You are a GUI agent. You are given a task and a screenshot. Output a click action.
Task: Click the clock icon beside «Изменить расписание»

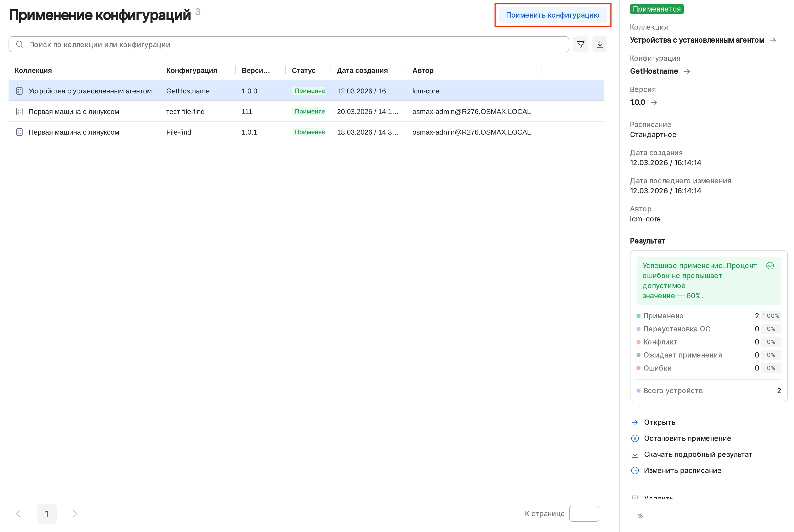pyautogui.click(x=635, y=470)
